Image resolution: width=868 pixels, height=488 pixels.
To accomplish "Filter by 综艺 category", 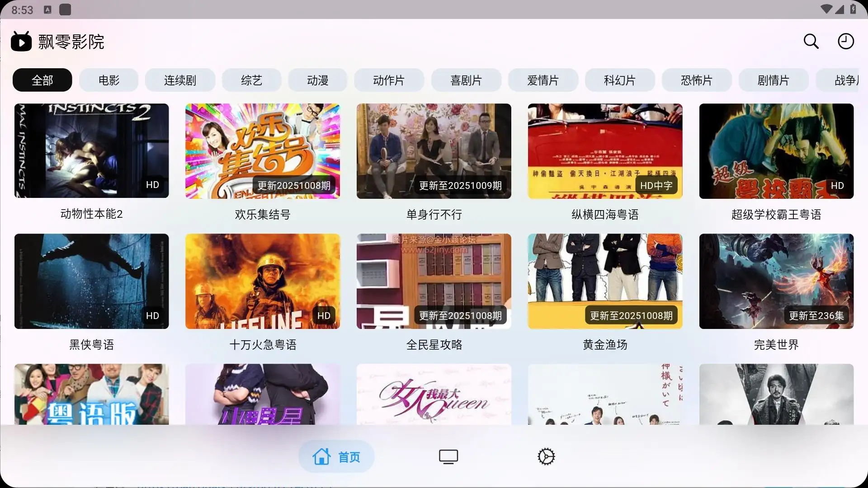I will click(x=251, y=80).
